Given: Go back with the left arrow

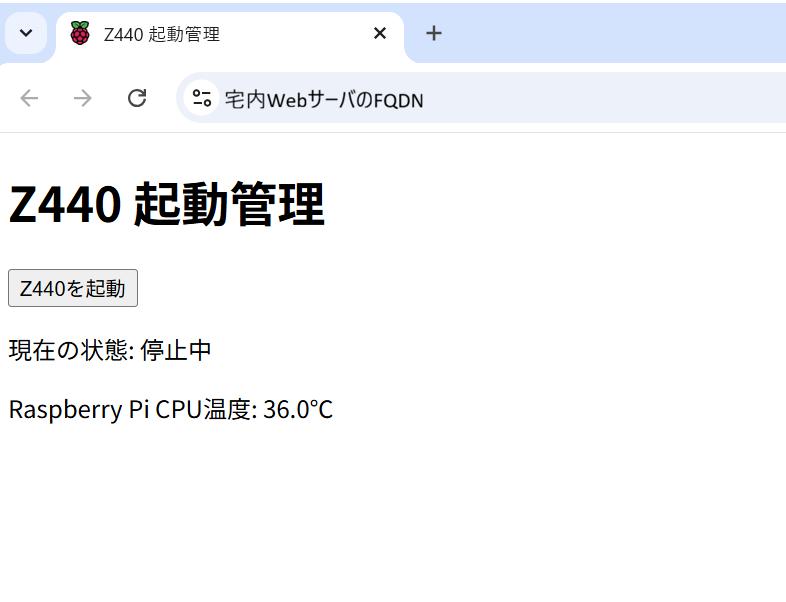Looking at the screenshot, I should pyautogui.click(x=29, y=98).
